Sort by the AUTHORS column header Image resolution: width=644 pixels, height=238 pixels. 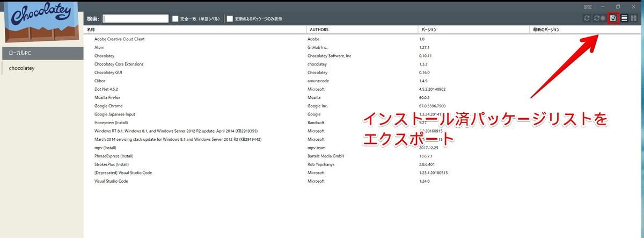click(362, 30)
